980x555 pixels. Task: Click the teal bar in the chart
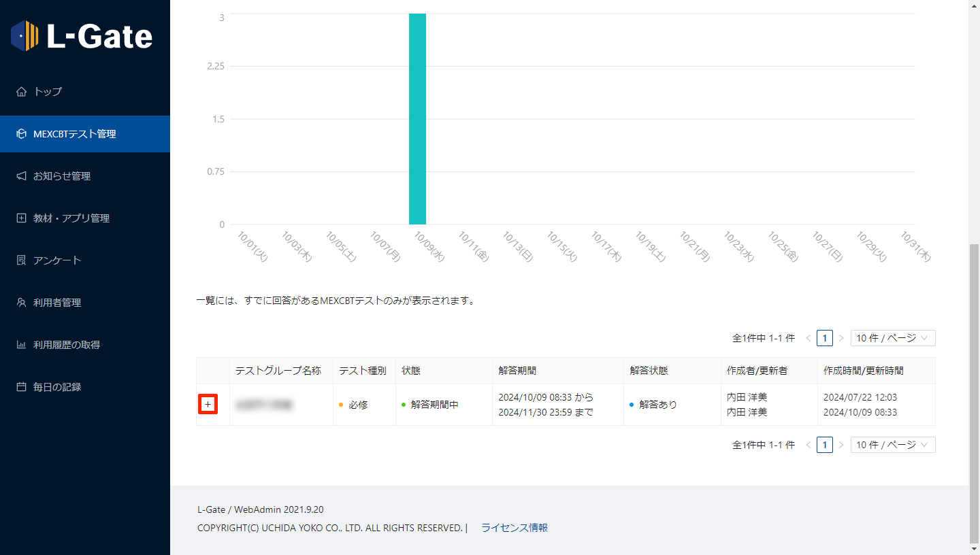tap(417, 119)
